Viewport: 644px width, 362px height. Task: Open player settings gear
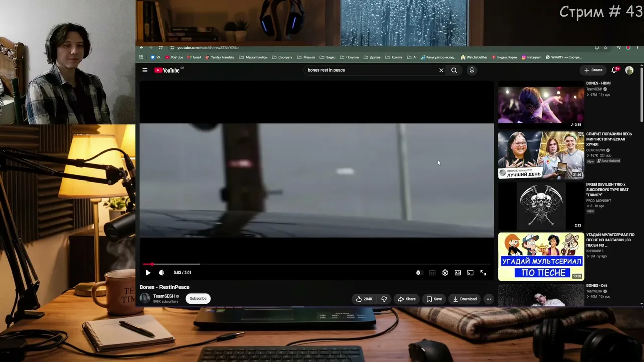[445, 273]
